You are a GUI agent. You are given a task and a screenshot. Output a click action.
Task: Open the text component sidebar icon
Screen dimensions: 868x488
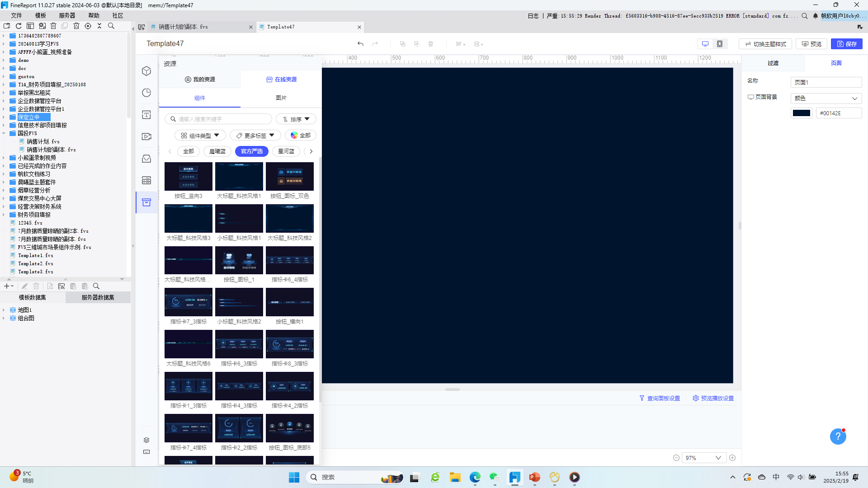pyautogui.click(x=146, y=115)
